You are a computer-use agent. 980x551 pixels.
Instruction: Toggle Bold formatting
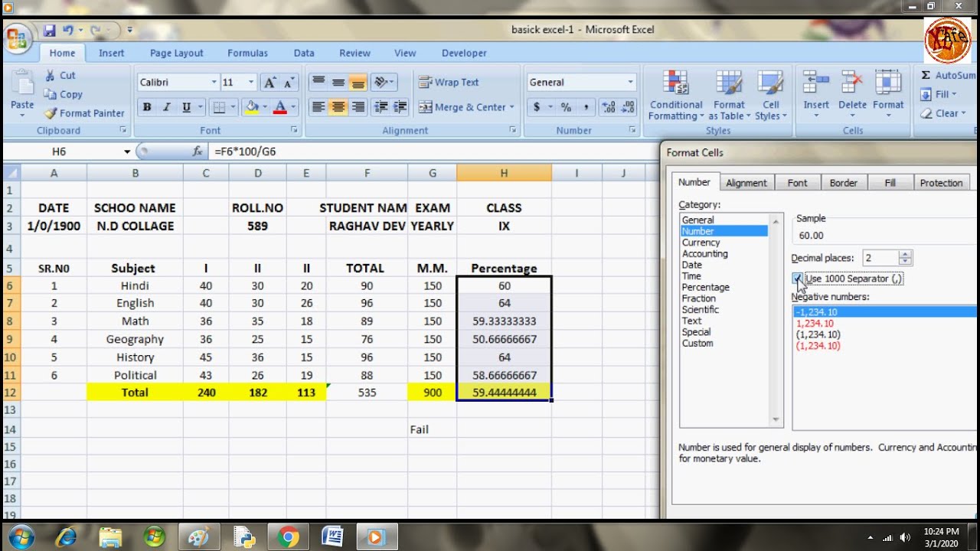pos(147,107)
